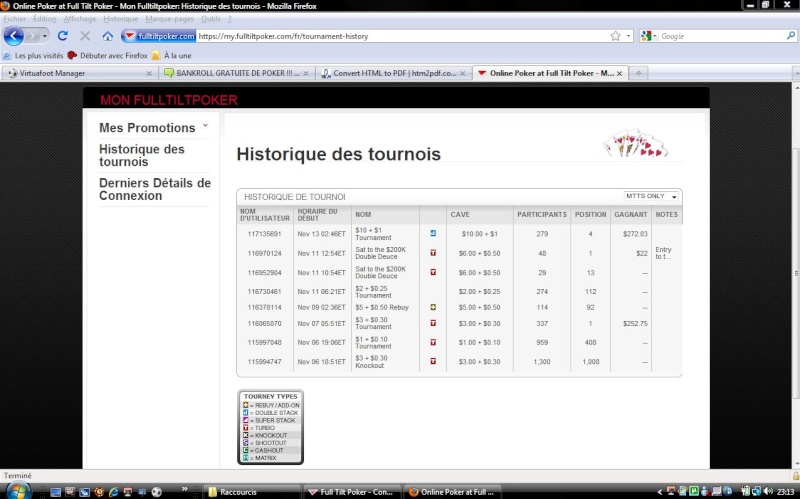Click the 'Entry to t...' note
The height and width of the screenshot is (499, 800).
click(663, 253)
